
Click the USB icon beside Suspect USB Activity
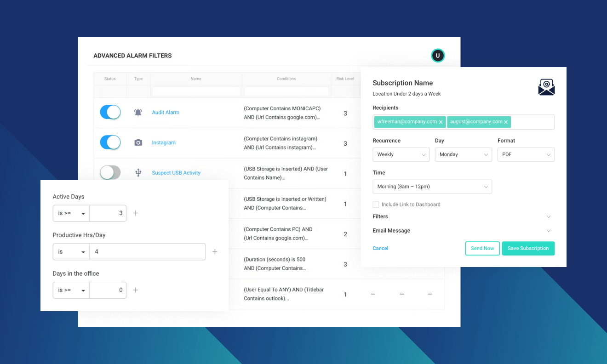(x=138, y=173)
